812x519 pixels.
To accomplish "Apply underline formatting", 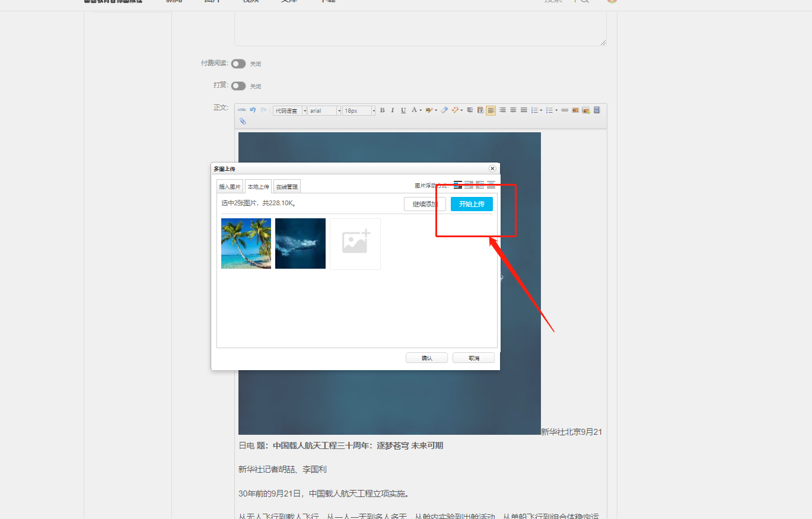I will pyautogui.click(x=403, y=110).
